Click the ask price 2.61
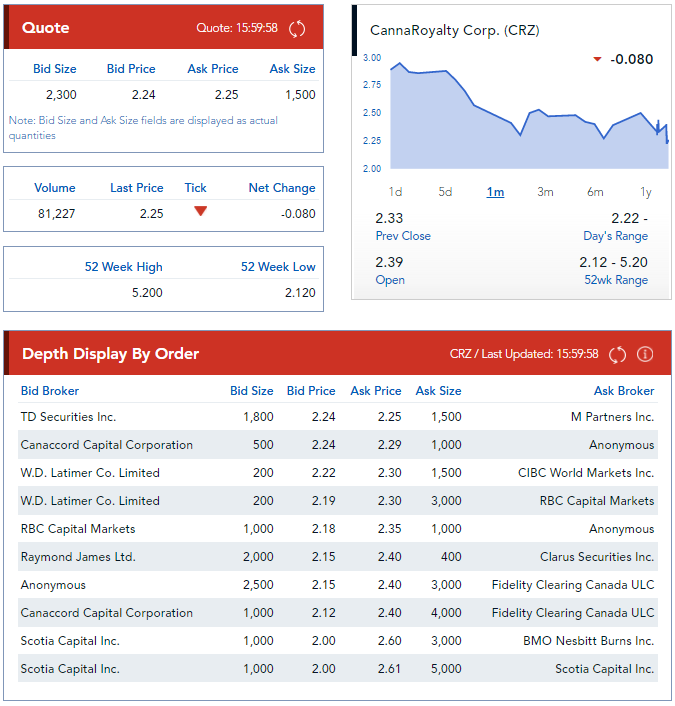Image resolution: width=675 pixels, height=706 pixels. pos(390,669)
